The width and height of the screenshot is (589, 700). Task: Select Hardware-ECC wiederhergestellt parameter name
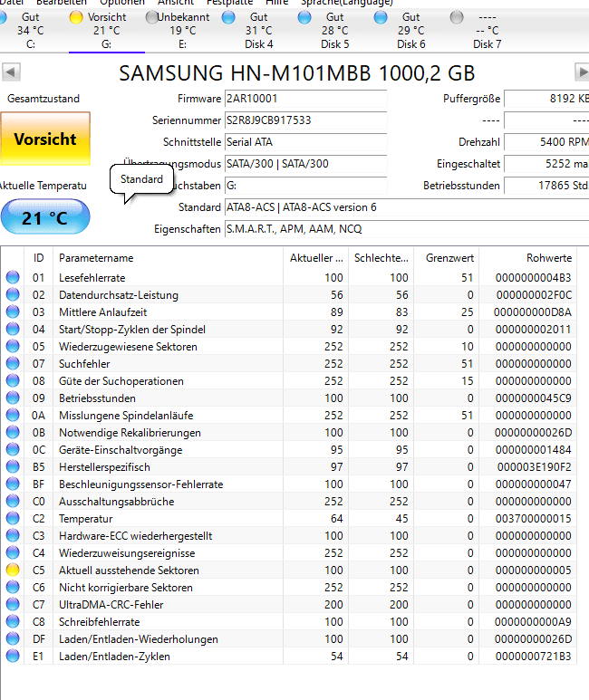(x=135, y=536)
